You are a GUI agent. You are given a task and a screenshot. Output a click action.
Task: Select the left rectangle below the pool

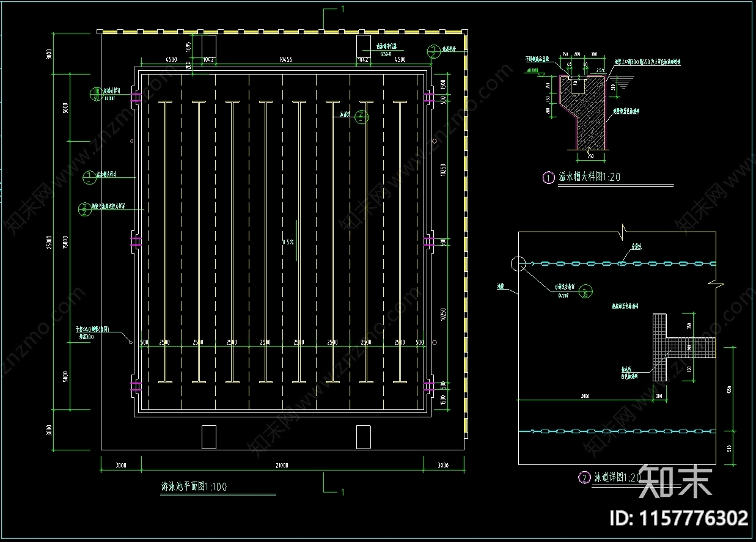(208, 436)
